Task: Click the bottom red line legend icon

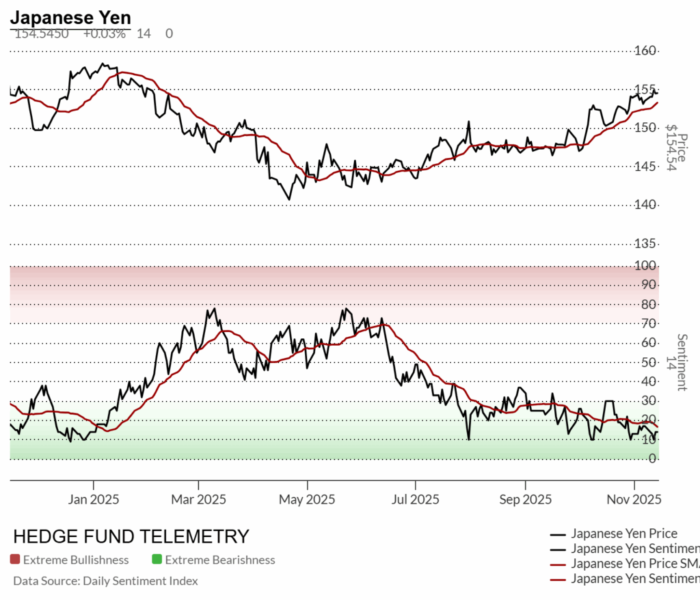Action: click(x=558, y=579)
